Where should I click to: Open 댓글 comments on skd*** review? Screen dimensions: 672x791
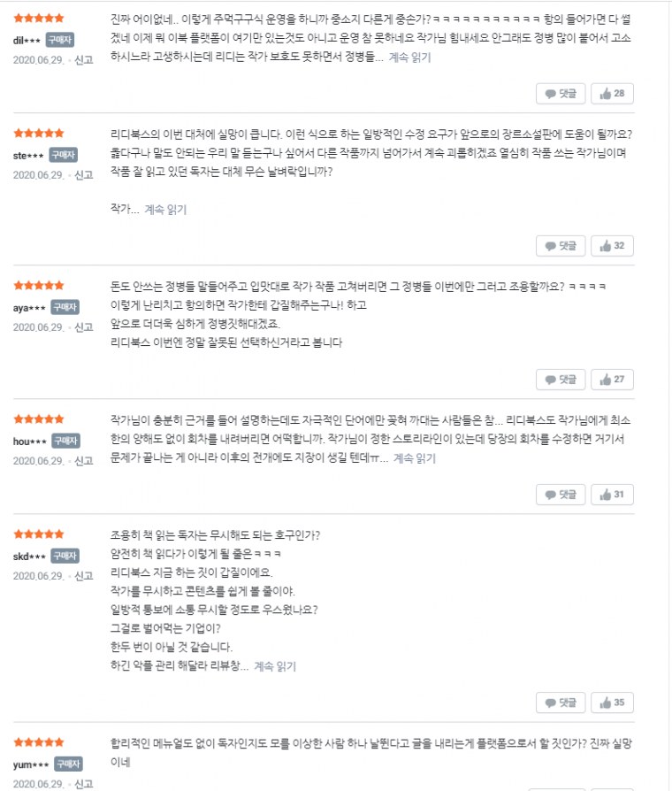point(561,703)
